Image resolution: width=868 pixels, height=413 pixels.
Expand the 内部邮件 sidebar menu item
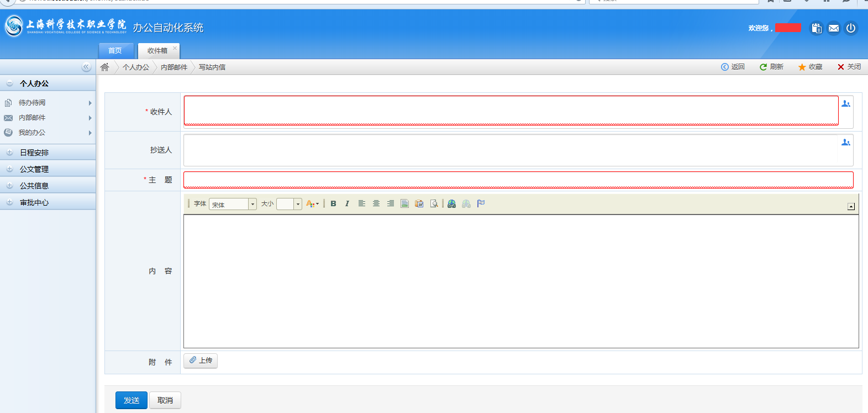pyautogui.click(x=32, y=118)
